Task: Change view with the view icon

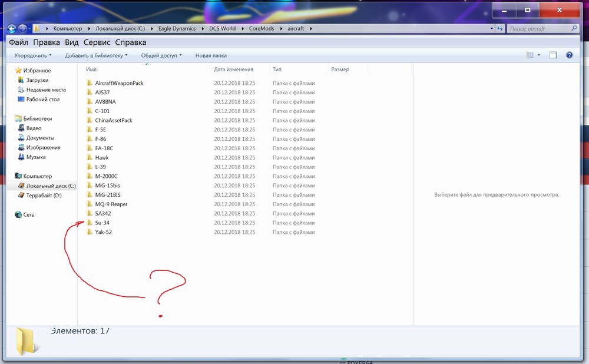Action: [530, 55]
